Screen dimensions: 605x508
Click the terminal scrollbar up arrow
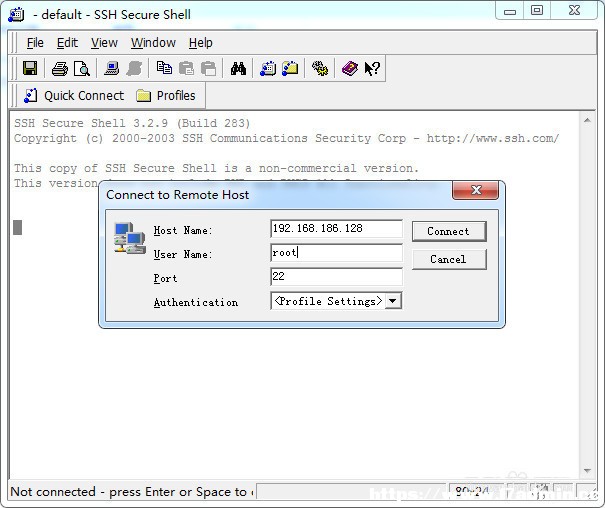(587, 121)
